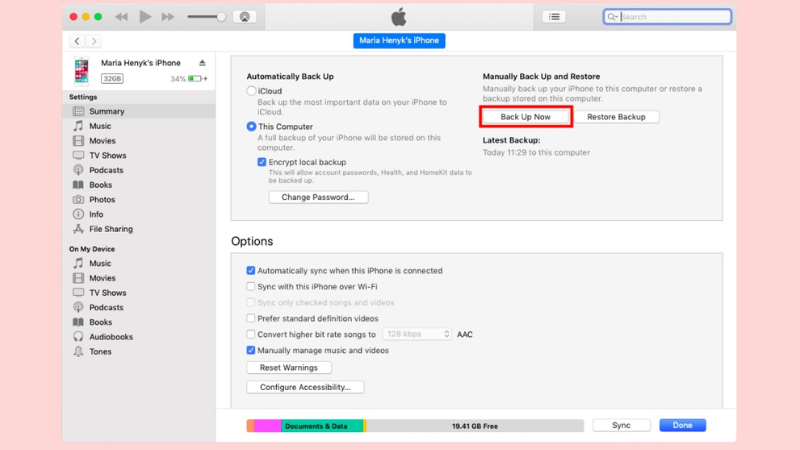This screenshot has height=450, width=800.
Task: Toggle Manually manage music and videos
Action: click(251, 351)
